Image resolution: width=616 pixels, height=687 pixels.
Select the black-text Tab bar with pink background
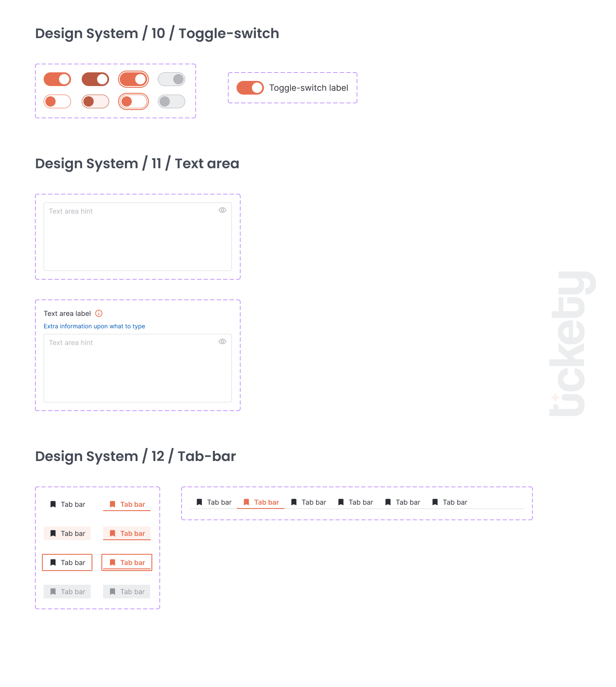67,533
